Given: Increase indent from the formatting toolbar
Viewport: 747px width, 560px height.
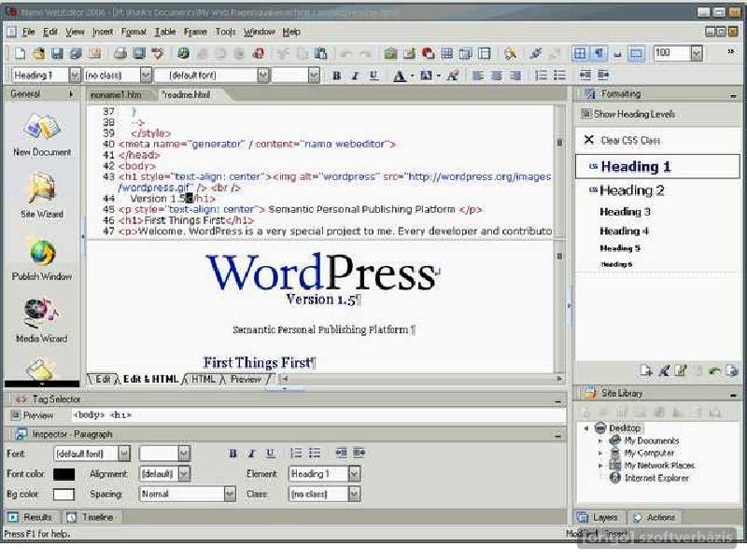Looking at the screenshot, I should click(603, 76).
